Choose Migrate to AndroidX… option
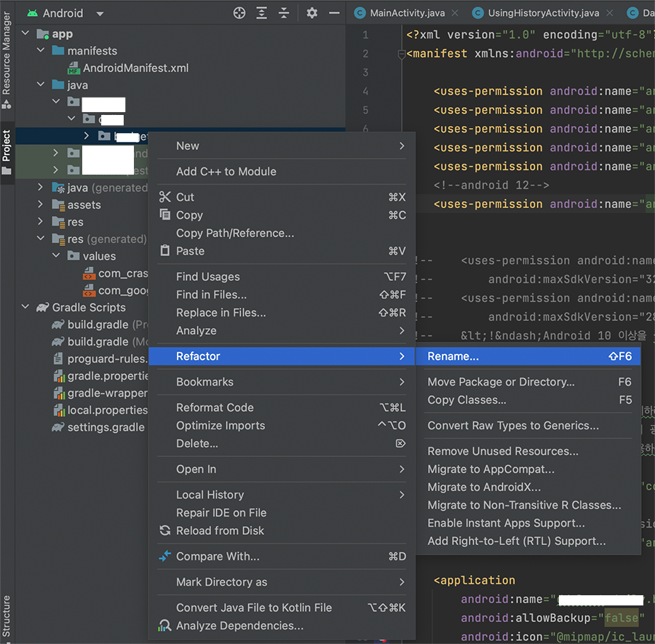655x644 pixels. pos(484,488)
